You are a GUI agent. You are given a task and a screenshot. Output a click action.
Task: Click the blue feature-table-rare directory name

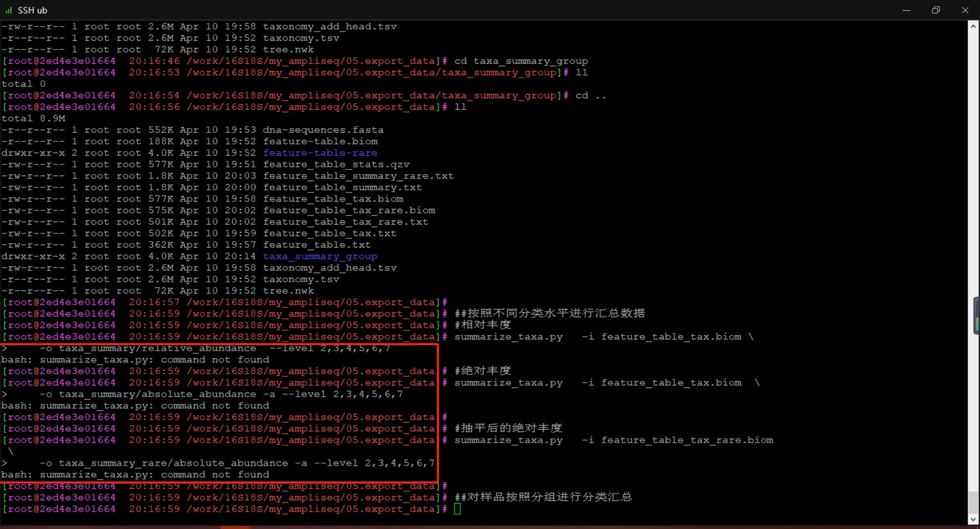point(320,153)
